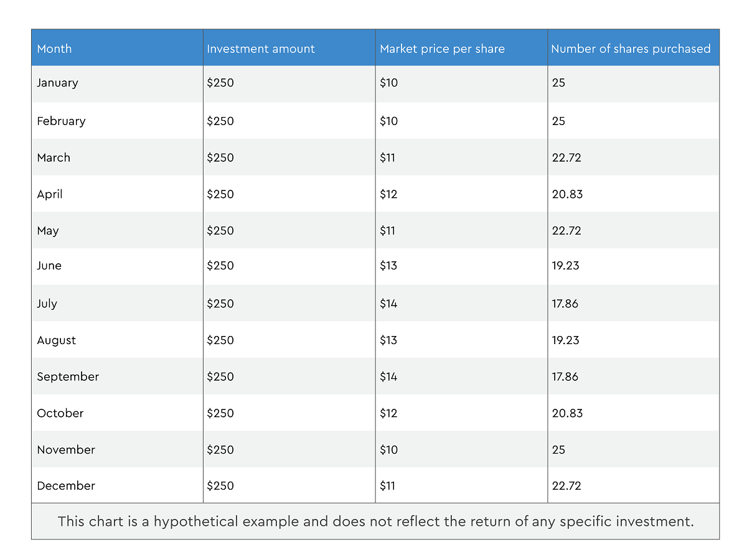Click the September row label

[x=68, y=376]
